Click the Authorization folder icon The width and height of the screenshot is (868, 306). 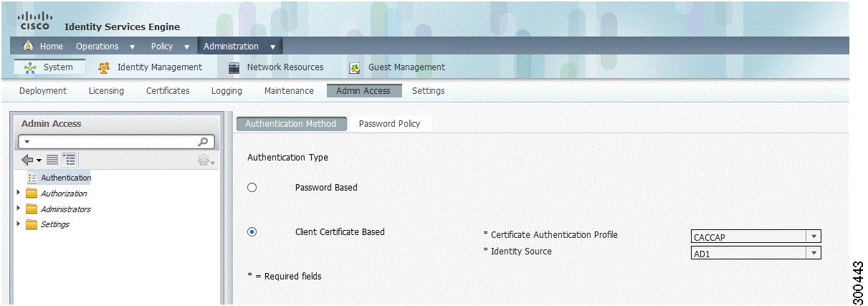pyautogui.click(x=32, y=193)
